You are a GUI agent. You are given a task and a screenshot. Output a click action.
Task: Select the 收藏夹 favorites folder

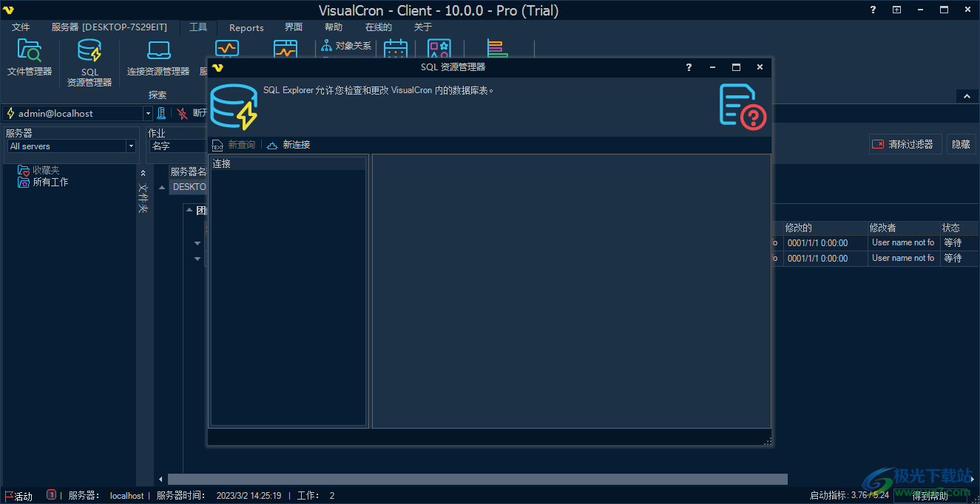38,170
